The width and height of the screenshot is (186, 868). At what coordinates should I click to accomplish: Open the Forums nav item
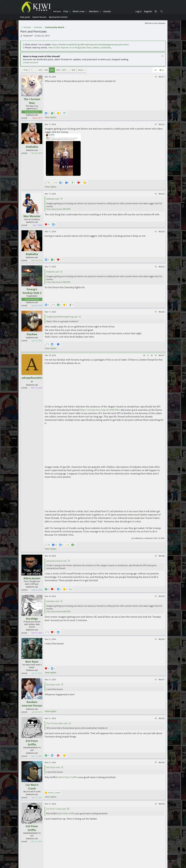point(57,11)
